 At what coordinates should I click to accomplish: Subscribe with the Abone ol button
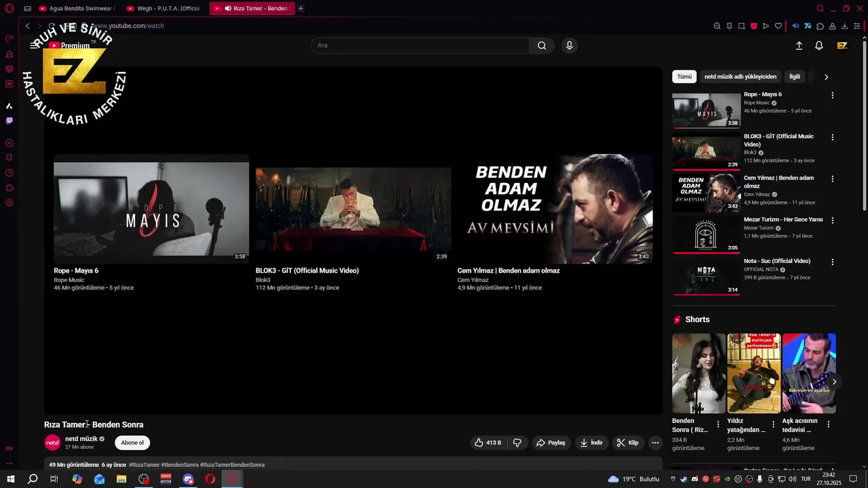point(132,443)
